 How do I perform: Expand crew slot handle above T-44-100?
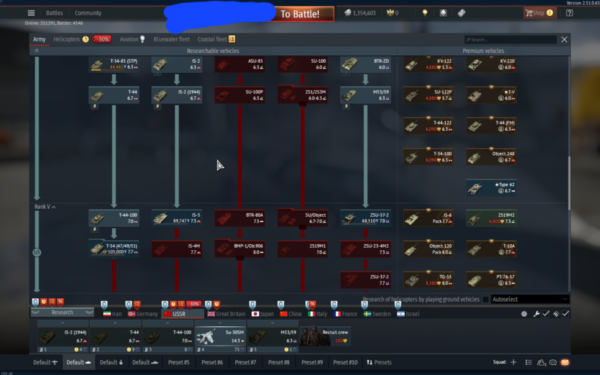click(167, 323)
